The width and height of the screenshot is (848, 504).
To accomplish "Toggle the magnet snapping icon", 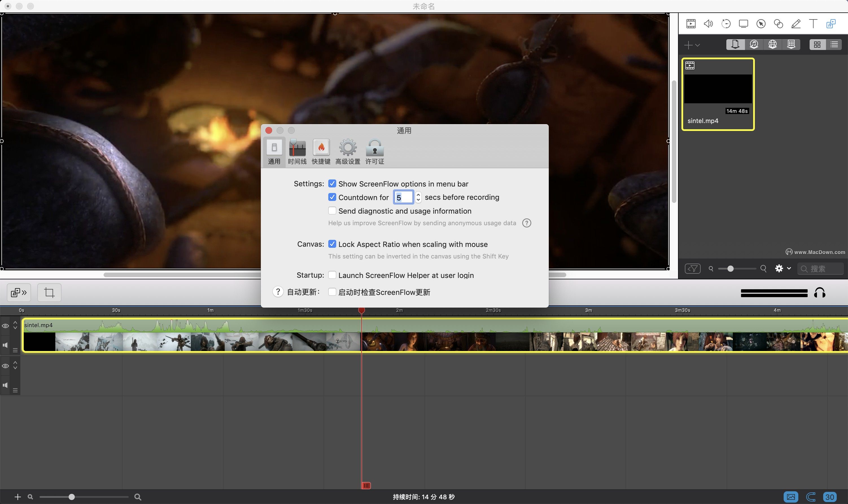I will click(x=811, y=497).
